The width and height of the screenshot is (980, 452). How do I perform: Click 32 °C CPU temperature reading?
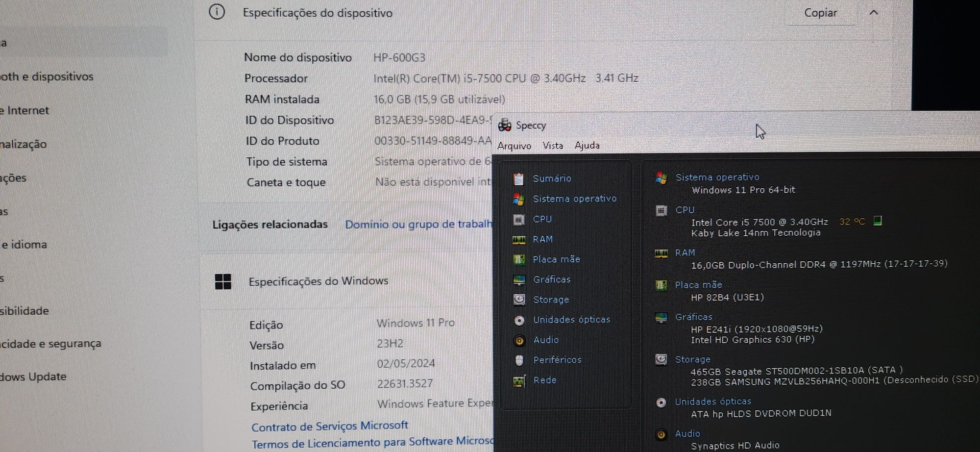click(852, 222)
